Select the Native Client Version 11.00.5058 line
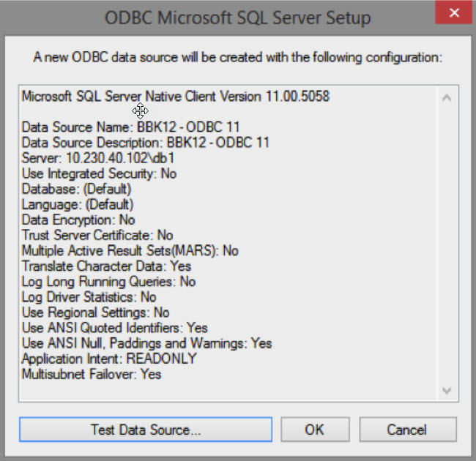Viewport: 476px width, 461px height. pos(176,97)
